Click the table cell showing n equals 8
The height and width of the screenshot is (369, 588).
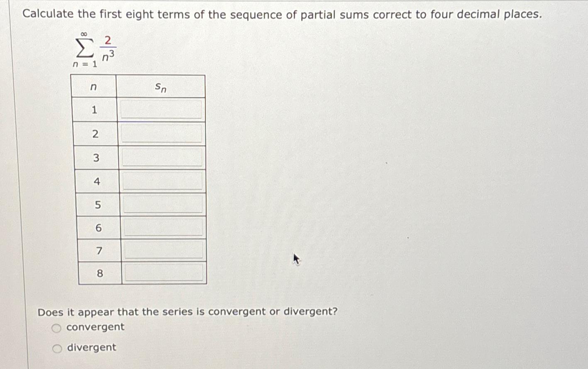[x=99, y=273]
